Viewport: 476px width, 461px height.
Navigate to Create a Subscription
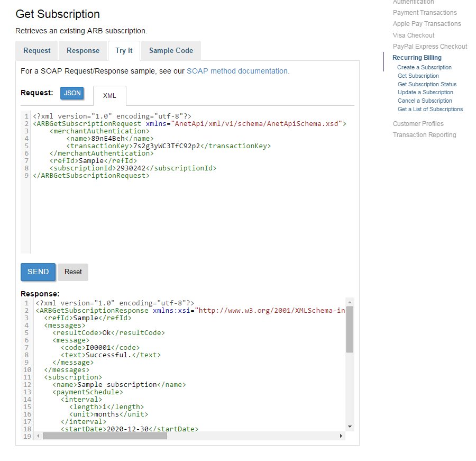click(425, 67)
